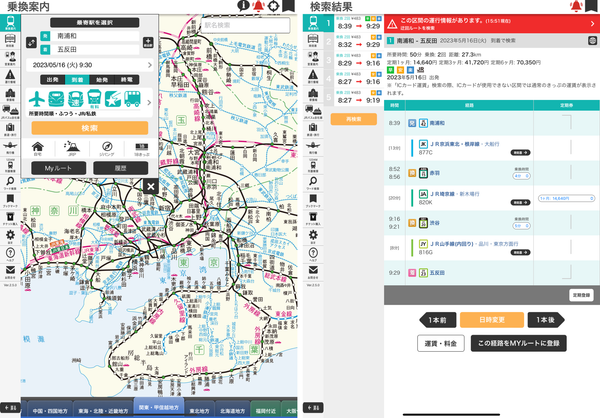Select the 終電 last train mode
This screenshot has height=418, width=600.
[x=127, y=80]
